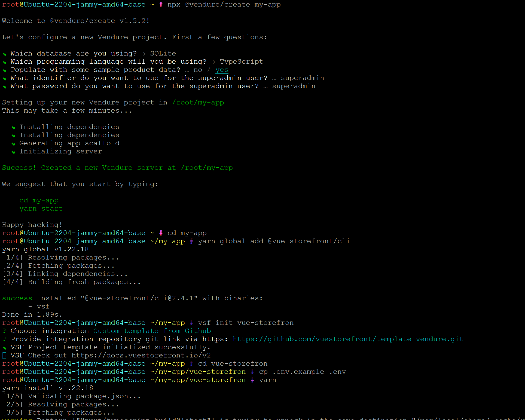Click question mark beside 'Choose integration'
This screenshot has height=420, width=525.
pos(4,331)
